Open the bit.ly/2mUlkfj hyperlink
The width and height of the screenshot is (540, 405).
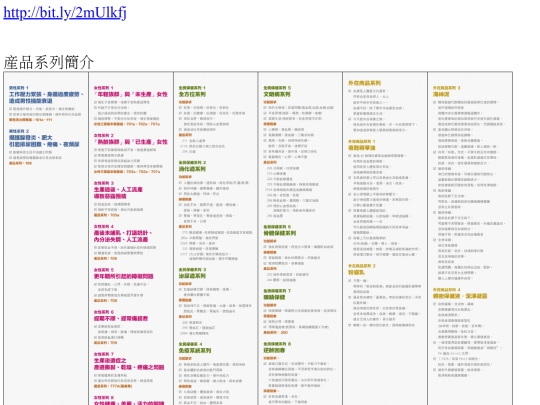65,13
